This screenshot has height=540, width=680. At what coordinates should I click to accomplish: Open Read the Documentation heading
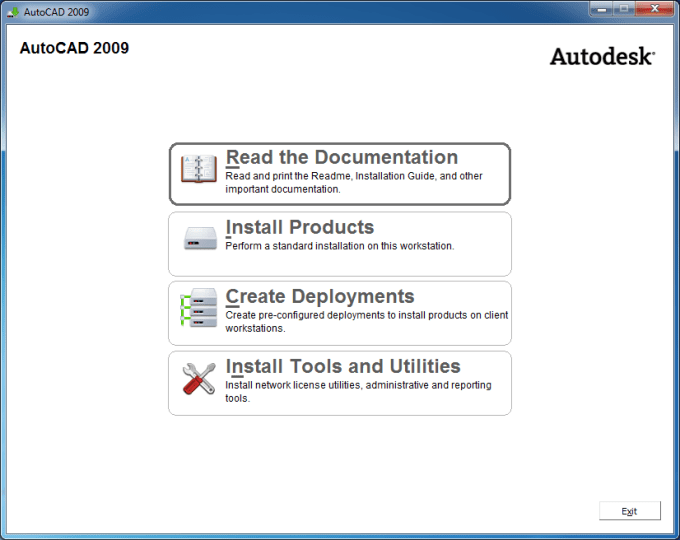click(x=342, y=157)
